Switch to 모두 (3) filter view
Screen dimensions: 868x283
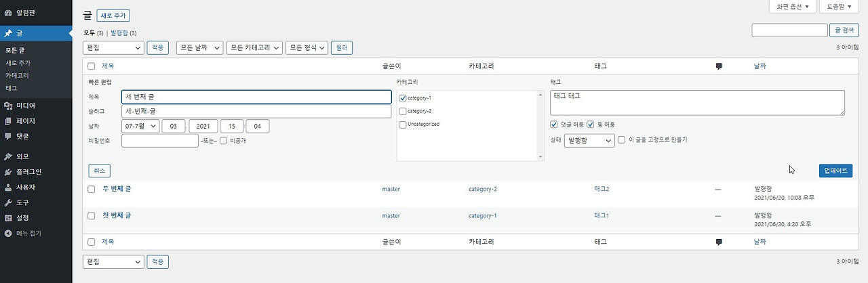tap(94, 32)
